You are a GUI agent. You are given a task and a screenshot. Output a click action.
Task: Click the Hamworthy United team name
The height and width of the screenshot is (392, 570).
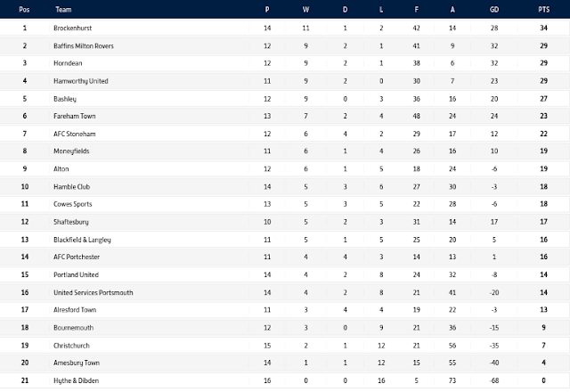(81, 81)
